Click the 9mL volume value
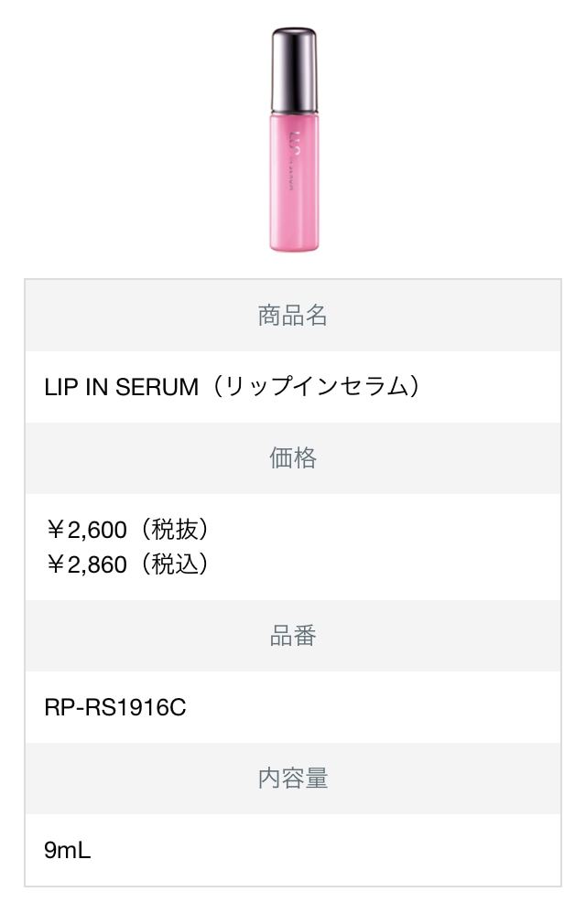The image size is (586, 924). click(x=68, y=850)
